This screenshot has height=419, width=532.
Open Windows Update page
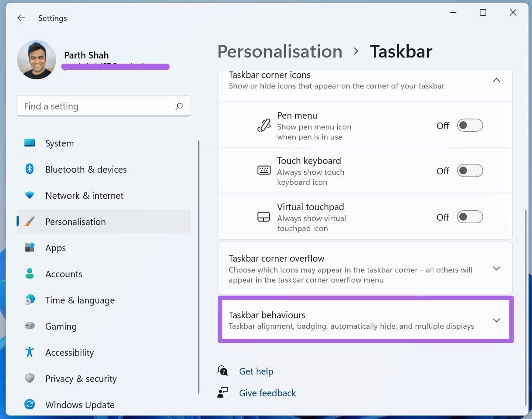point(104,405)
